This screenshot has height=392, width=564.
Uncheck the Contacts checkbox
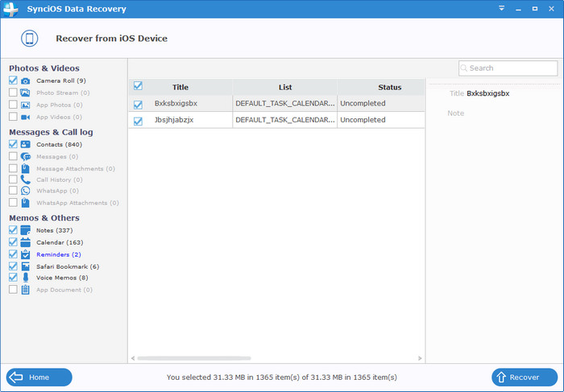13,144
